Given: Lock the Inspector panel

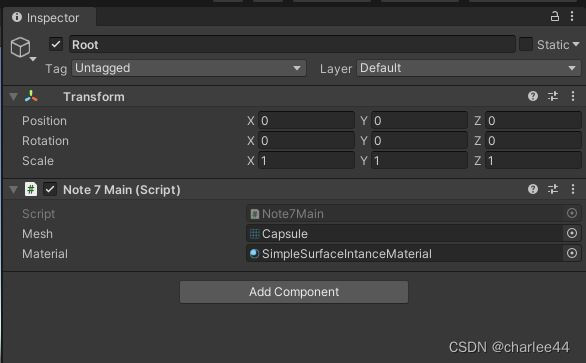Looking at the screenshot, I should (x=555, y=16).
